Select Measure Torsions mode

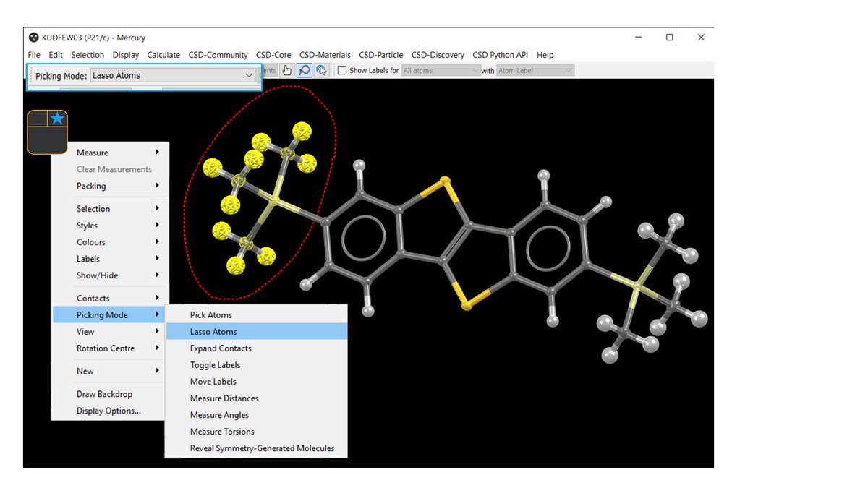(257, 432)
